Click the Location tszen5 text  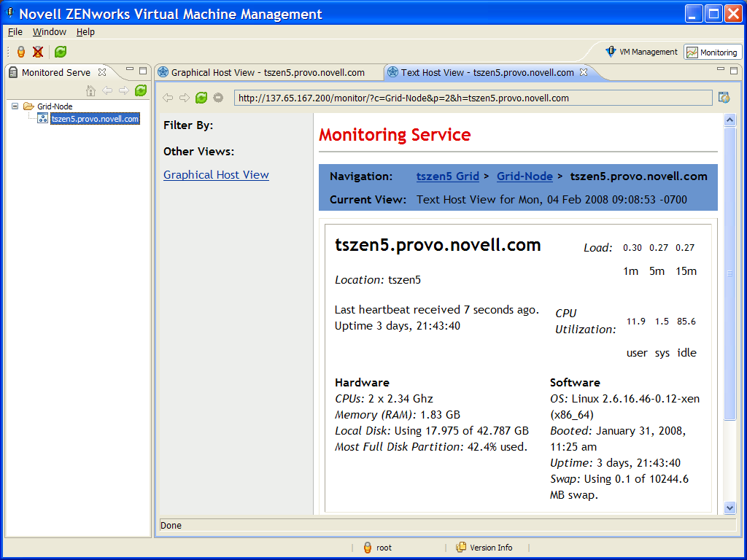click(x=378, y=280)
